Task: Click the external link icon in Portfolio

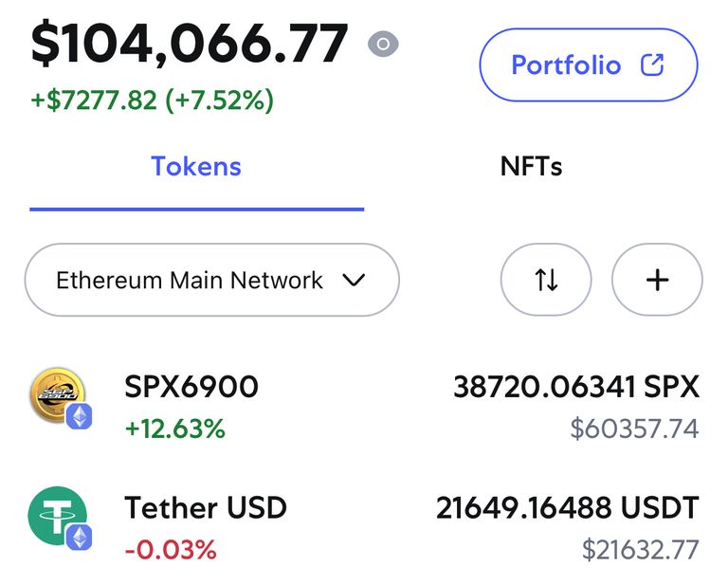Action: pyautogui.click(x=652, y=65)
